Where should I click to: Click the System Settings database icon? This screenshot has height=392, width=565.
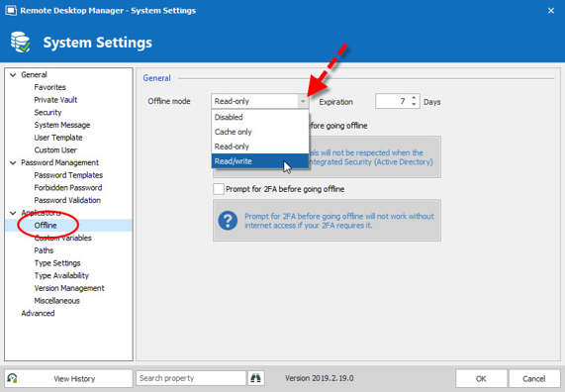(x=20, y=43)
